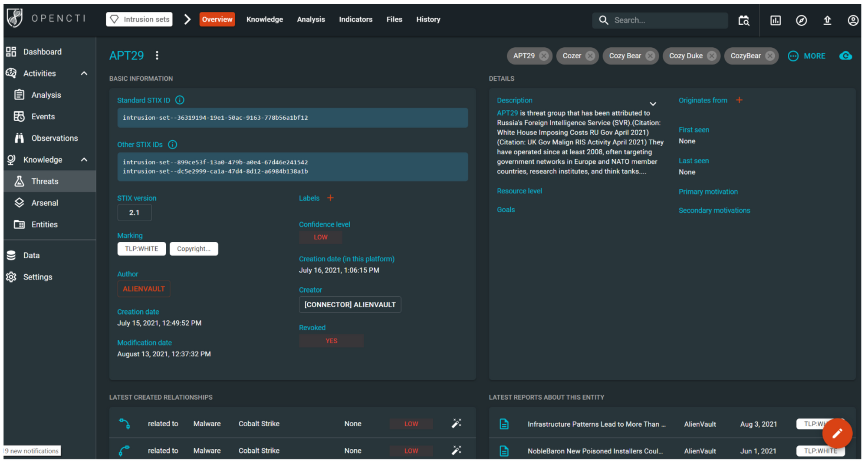
Task: Click the Search input field
Action: coord(660,20)
